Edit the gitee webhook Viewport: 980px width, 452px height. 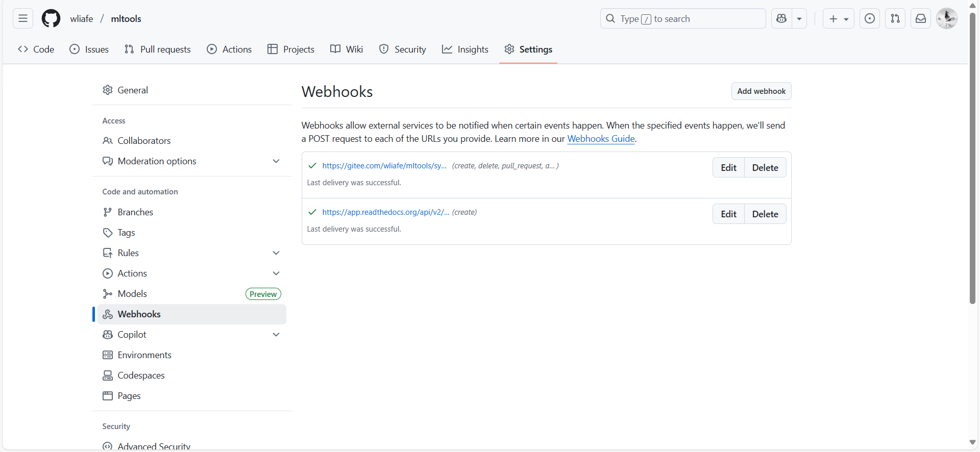(x=728, y=168)
